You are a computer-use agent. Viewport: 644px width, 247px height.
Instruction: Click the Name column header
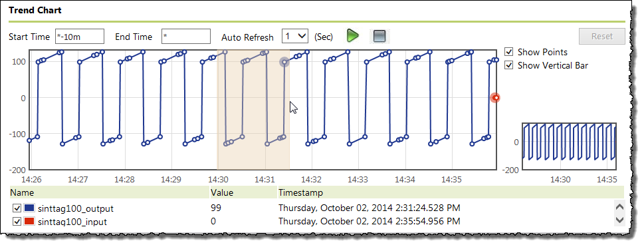click(x=22, y=192)
